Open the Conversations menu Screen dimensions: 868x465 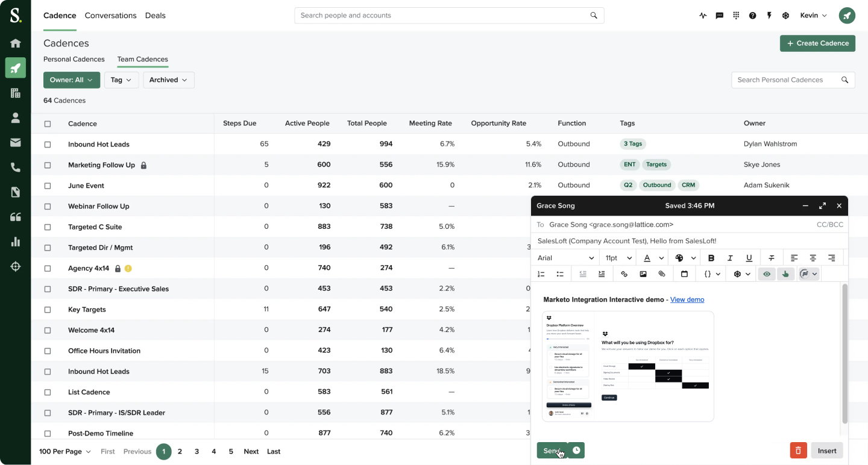click(x=110, y=15)
